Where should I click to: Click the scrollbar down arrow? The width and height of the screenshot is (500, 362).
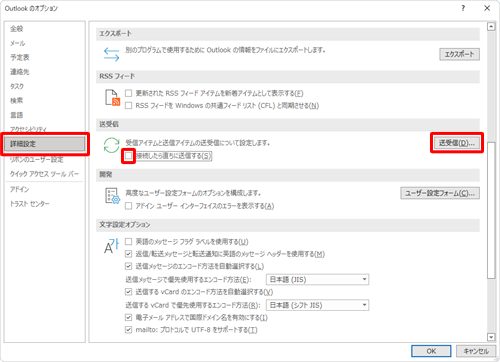point(491,337)
